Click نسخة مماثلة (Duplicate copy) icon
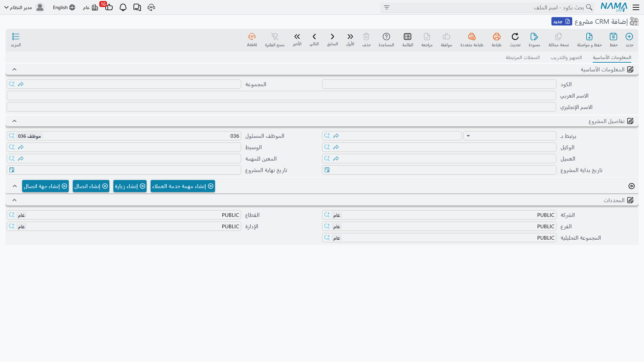 [x=558, y=37]
